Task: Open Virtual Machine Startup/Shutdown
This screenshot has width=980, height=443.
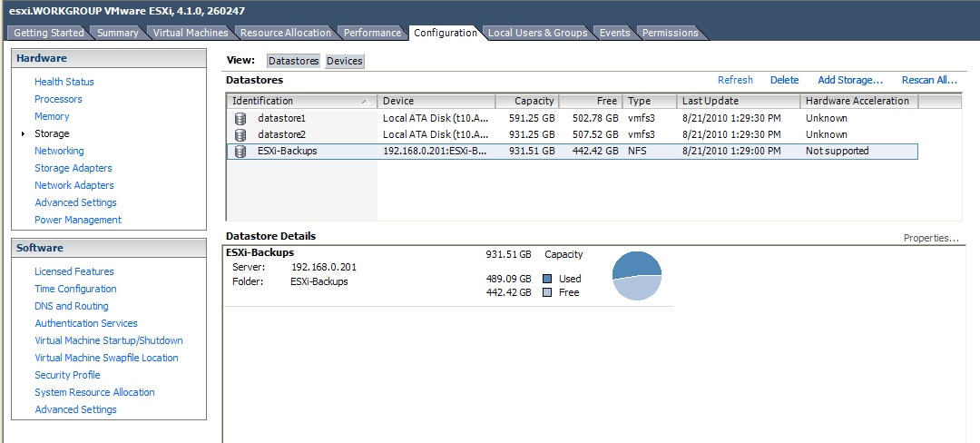Action: 109,340
